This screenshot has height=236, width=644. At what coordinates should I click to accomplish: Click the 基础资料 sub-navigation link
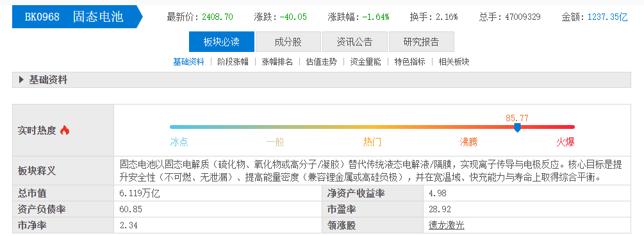pos(188,62)
